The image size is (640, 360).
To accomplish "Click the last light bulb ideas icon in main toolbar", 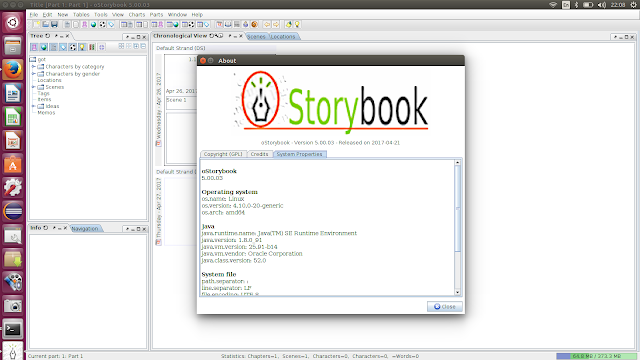I will click(297, 24).
